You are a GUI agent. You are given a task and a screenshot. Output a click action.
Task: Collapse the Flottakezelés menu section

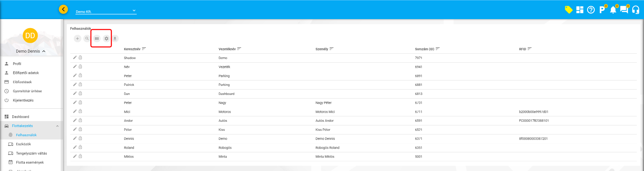coord(57,126)
